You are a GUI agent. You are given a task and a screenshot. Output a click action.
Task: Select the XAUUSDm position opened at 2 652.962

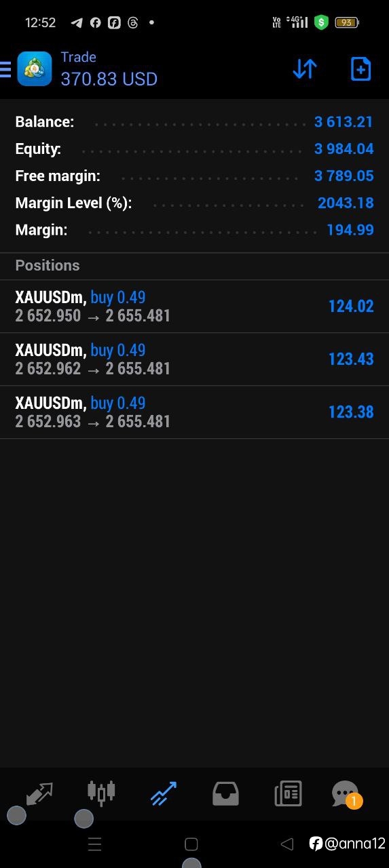point(194,359)
